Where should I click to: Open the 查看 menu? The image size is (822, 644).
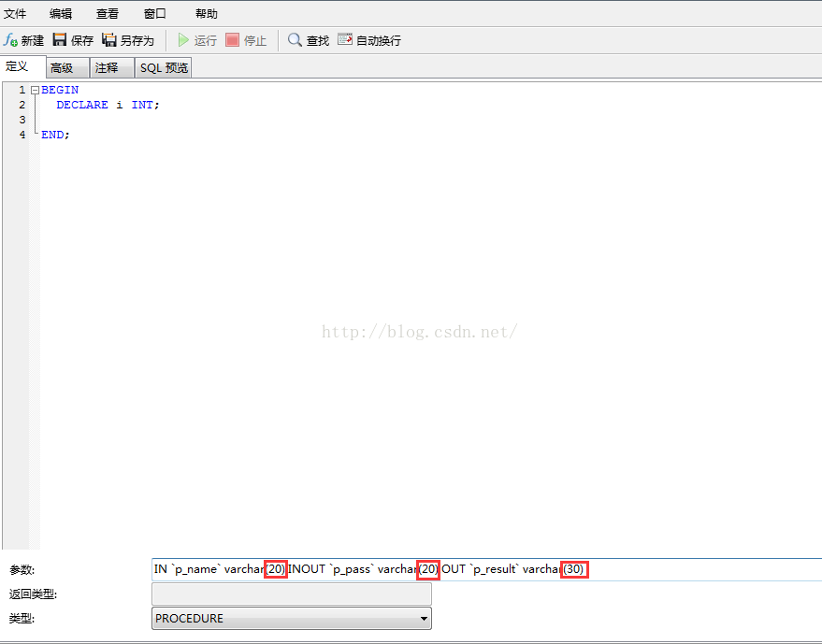point(107,14)
